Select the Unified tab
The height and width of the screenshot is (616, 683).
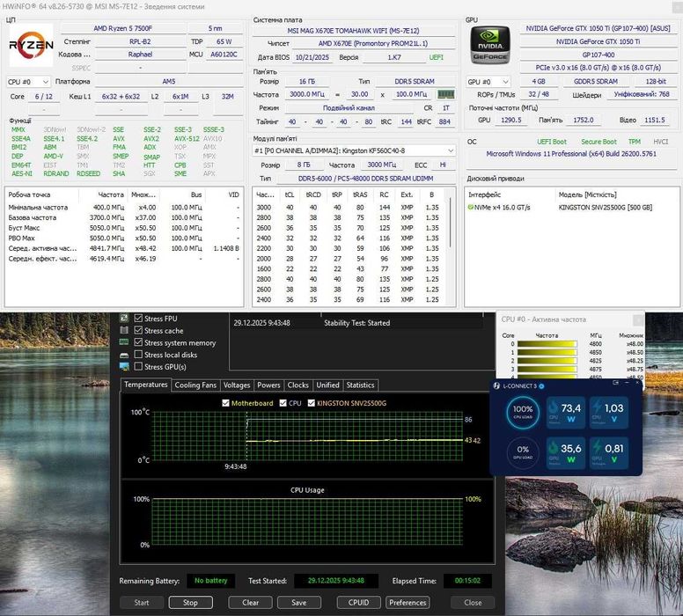[x=327, y=385]
